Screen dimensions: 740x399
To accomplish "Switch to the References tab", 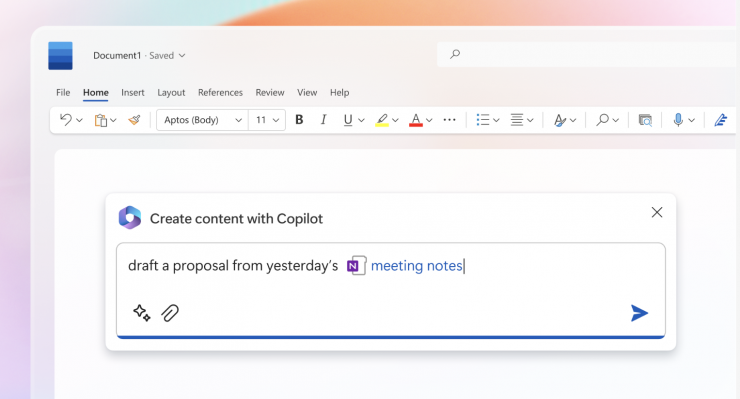I will tap(220, 93).
